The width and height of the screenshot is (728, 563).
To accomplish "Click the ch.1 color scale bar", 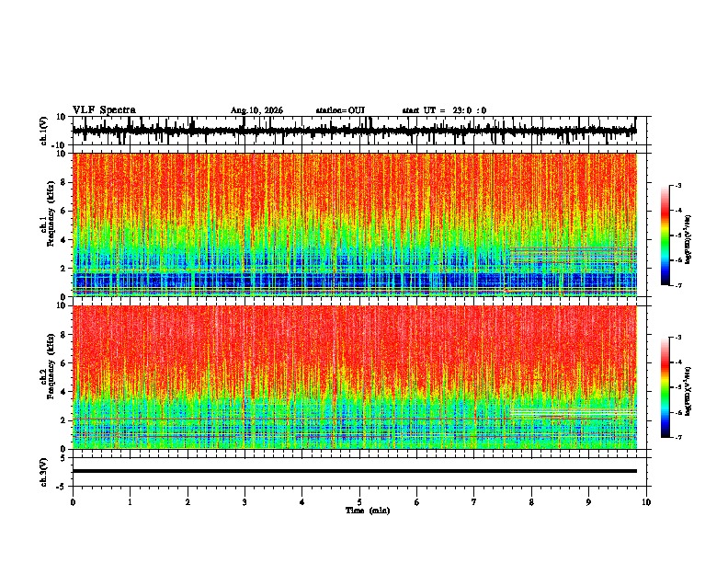I will 665,236.
